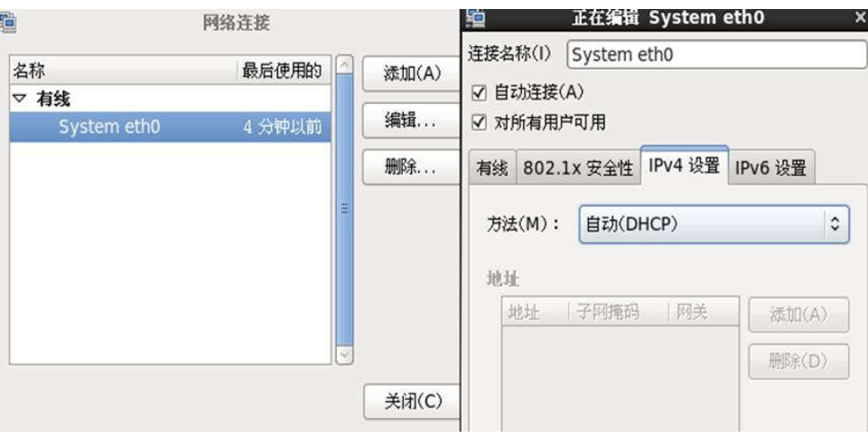Screen dimensions: 868x438
Task: Close the System eth0 editing dialog
Action: (861, 18)
